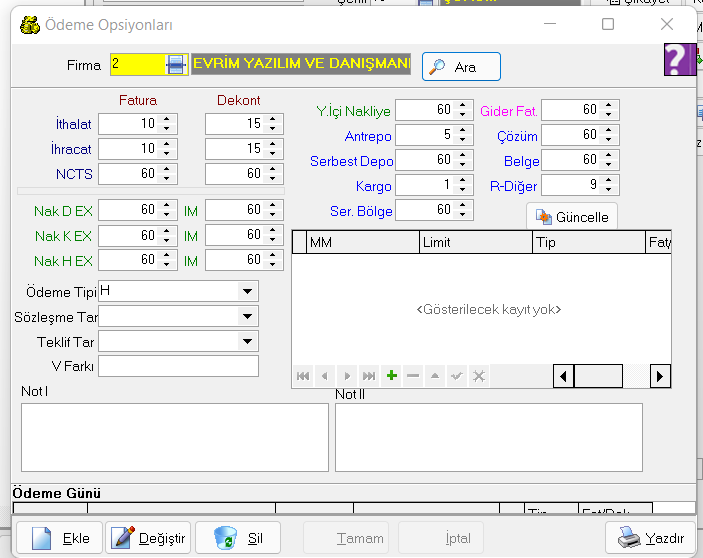
Task: Click the company name field EVRİM YAZILIM
Action: (301, 64)
